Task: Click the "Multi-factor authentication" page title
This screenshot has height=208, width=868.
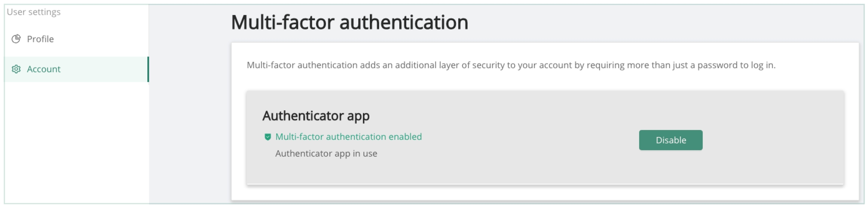Action: [x=349, y=22]
